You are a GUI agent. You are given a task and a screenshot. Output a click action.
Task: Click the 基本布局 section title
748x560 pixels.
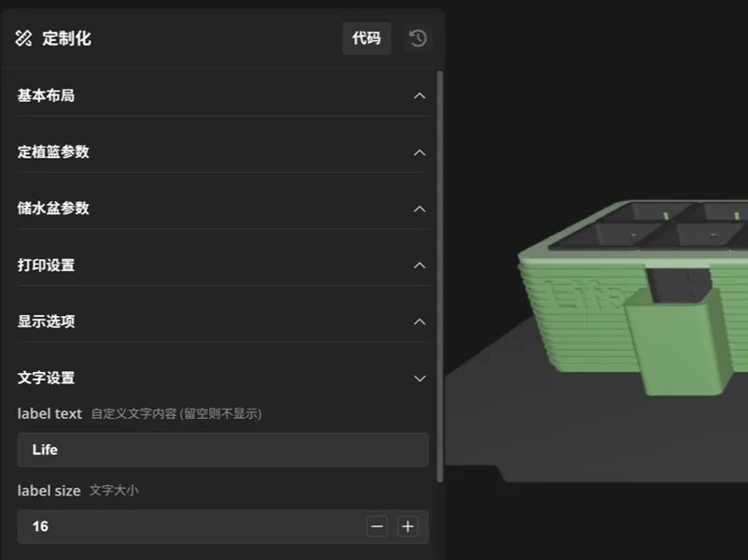[x=46, y=95]
